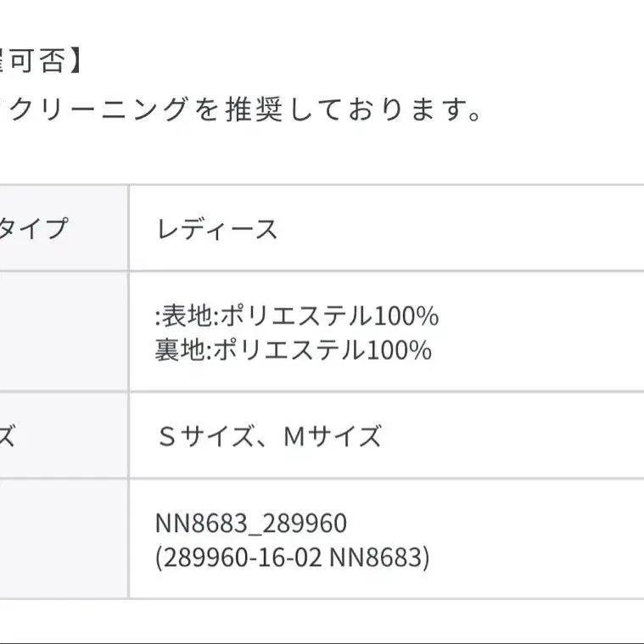
Task: Click the sentence ending in 推奨しております。
Action: point(242,110)
